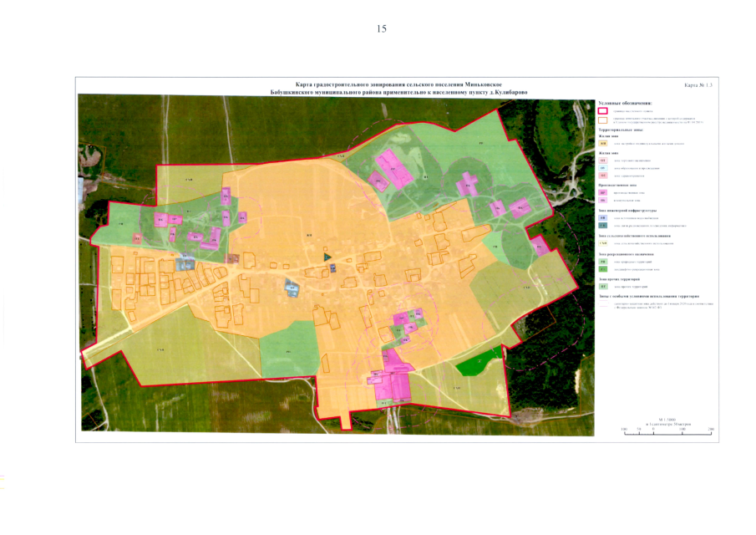Click the small brown building near western road
The height and width of the screenshot is (535, 756).
click(233, 258)
